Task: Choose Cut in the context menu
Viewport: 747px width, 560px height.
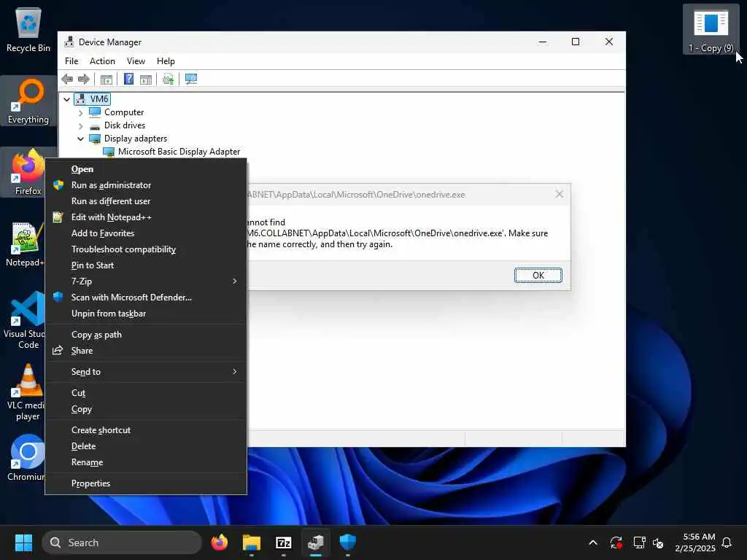Action: point(146,393)
